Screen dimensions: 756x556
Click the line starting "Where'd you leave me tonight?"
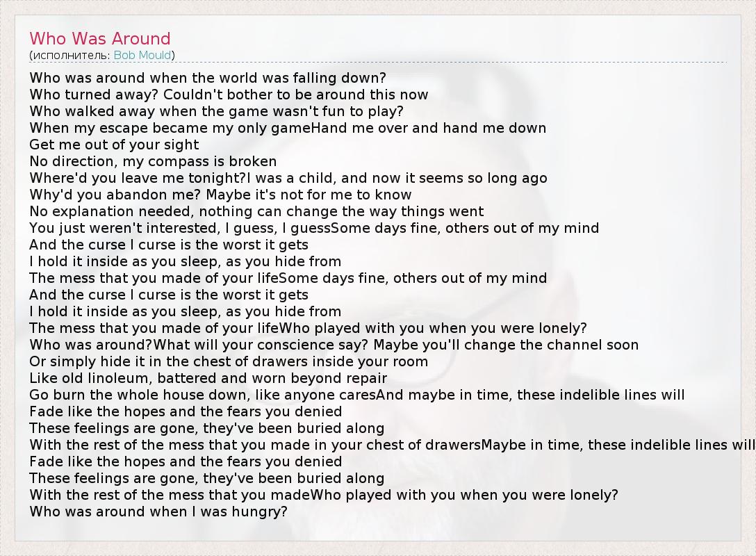(288, 178)
